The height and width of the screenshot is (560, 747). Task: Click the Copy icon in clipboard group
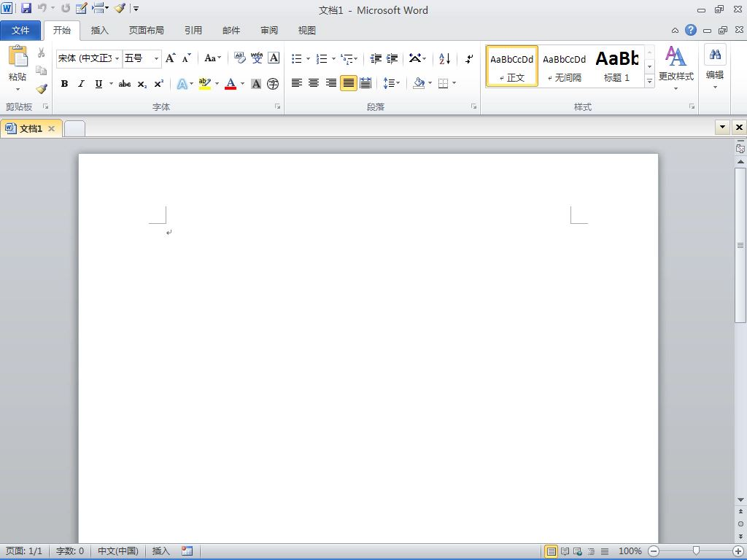[42, 71]
